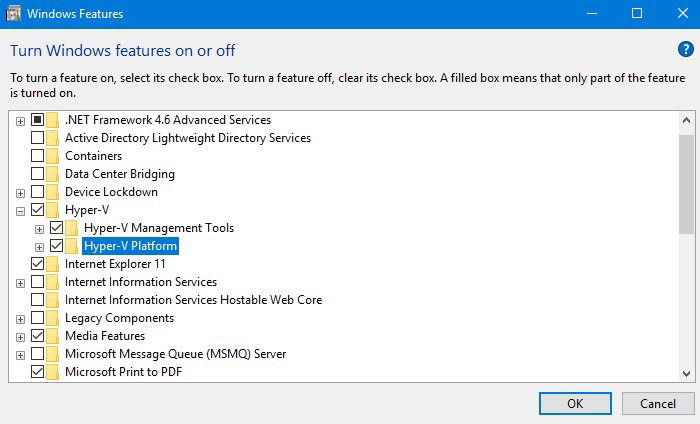Expand the .NET Framework 4.6 Advanced Services node
700x424 pixels.
(x=20, y=121)
